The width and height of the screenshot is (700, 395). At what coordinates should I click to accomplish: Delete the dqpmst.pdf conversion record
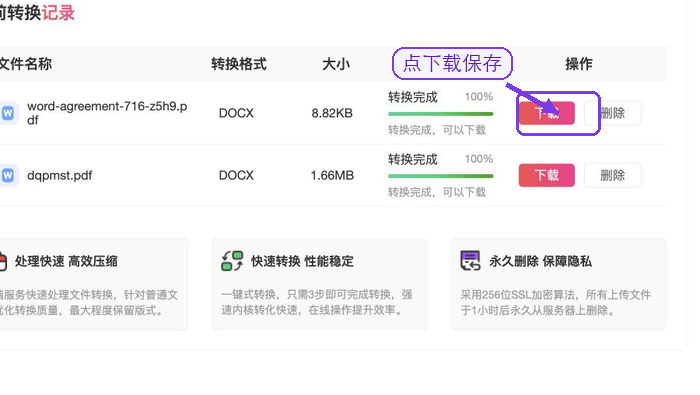tap(612, 175)
